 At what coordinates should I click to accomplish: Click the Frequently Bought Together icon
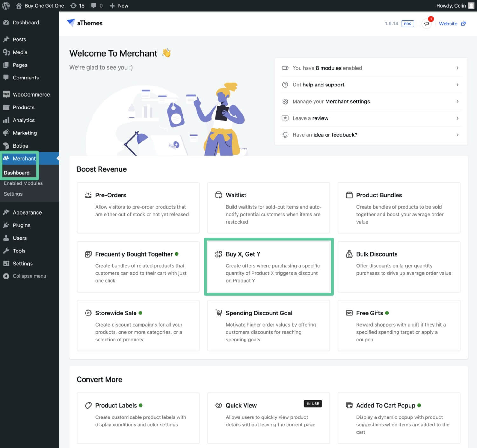click(88, 254)
